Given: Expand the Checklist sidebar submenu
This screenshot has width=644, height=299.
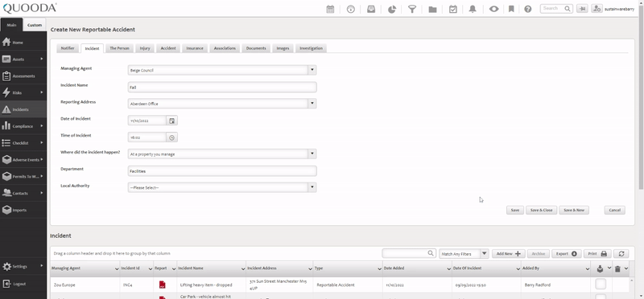Looking at the screenshot, I should pos(42,143).
